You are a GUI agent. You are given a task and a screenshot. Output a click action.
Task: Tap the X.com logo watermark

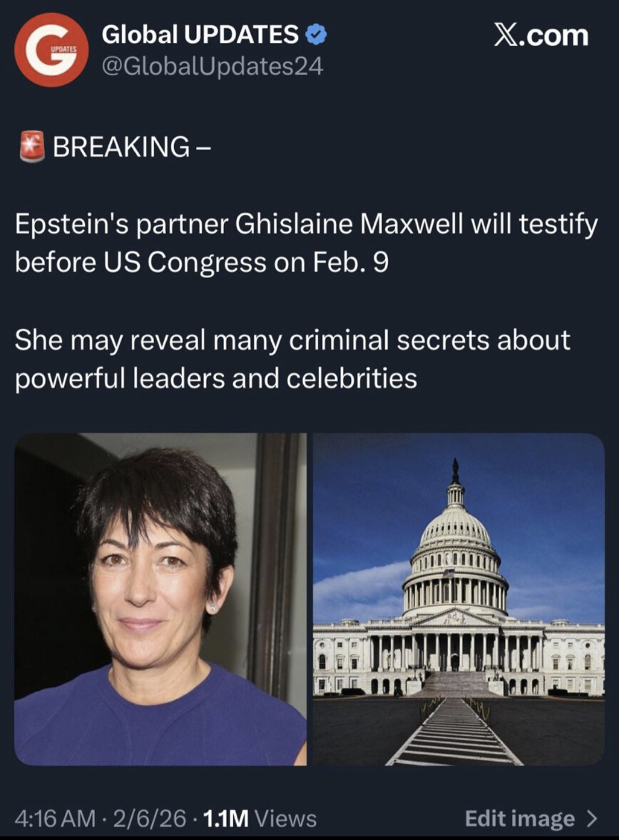pyautogui.click(x=541, y=36)
